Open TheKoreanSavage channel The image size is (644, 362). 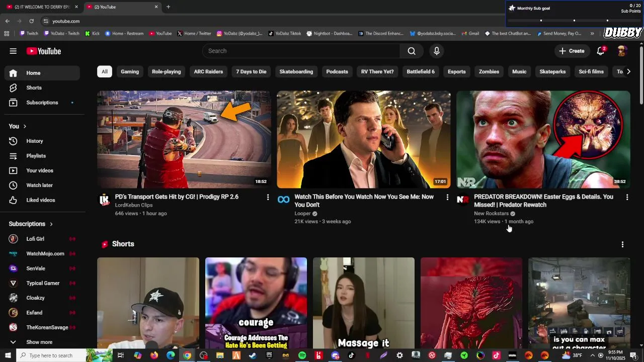point(42,327)
